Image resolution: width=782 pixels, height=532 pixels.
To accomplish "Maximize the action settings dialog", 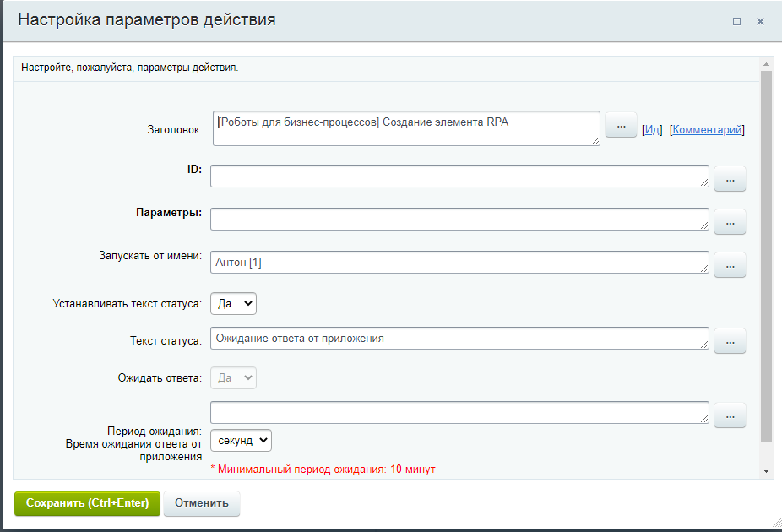I will coord(736,22).
